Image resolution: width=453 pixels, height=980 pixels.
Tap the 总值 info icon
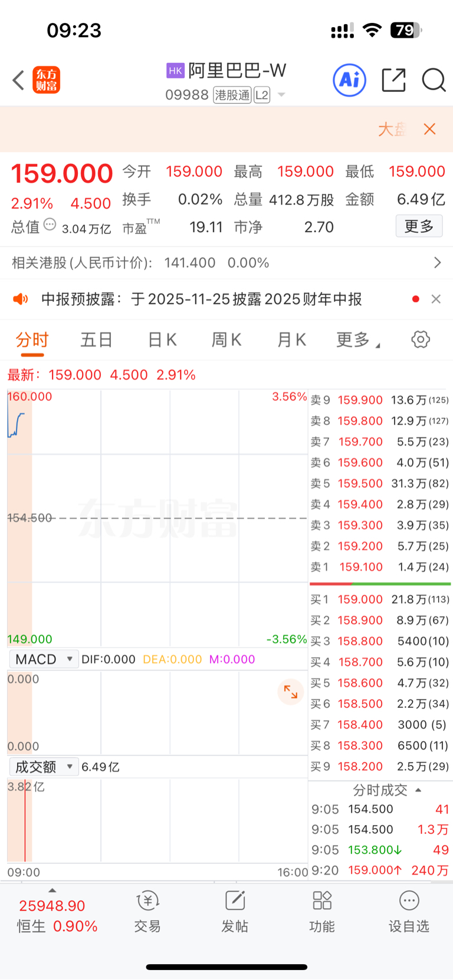click(x=50, y=225)
